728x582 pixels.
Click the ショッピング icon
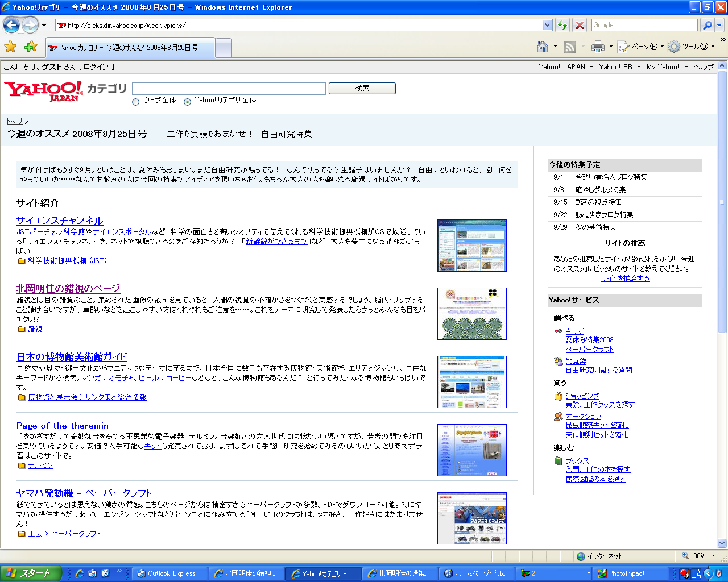click(x=559, y=396)
